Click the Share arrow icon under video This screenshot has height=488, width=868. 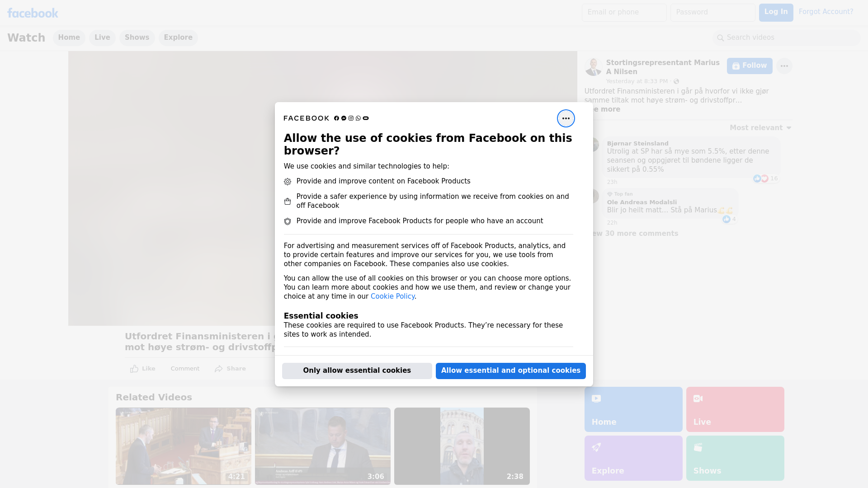219,369
